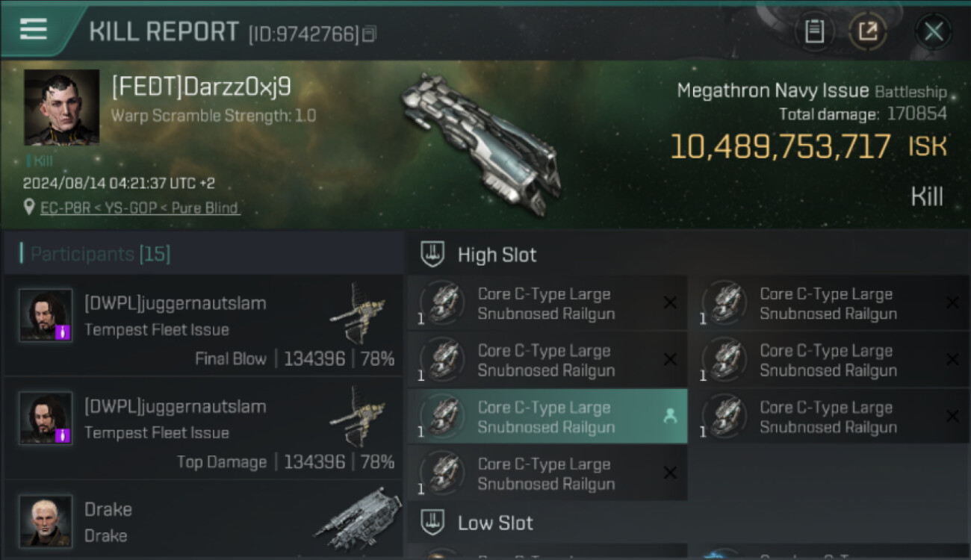Image resolution: width=971 pixels, height=560 pixels.
Task: Open the Drake pilot portrait
Action: (x=46, y=521)
